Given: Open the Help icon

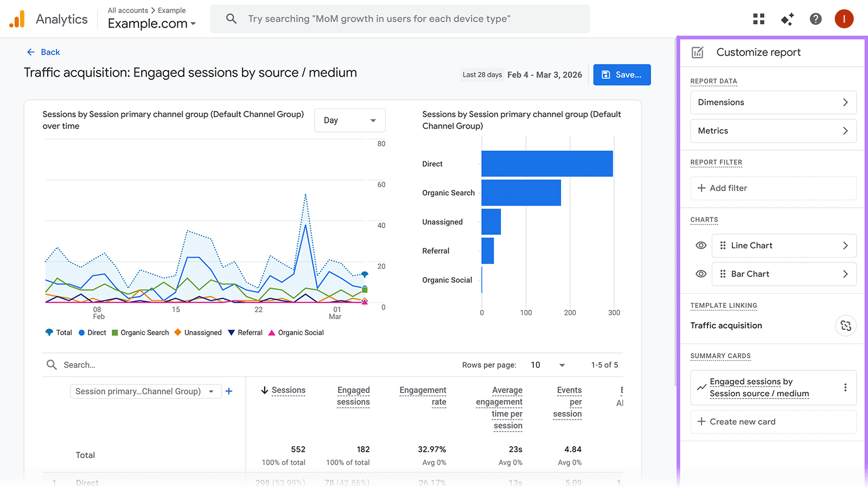Looking at the screenshot, I should coord(816,18).
